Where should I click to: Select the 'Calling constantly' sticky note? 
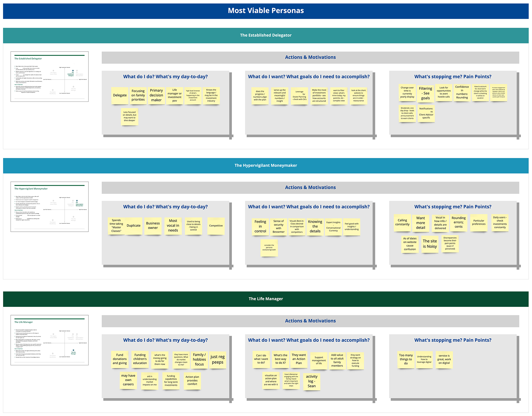click(x=402, y=223)
